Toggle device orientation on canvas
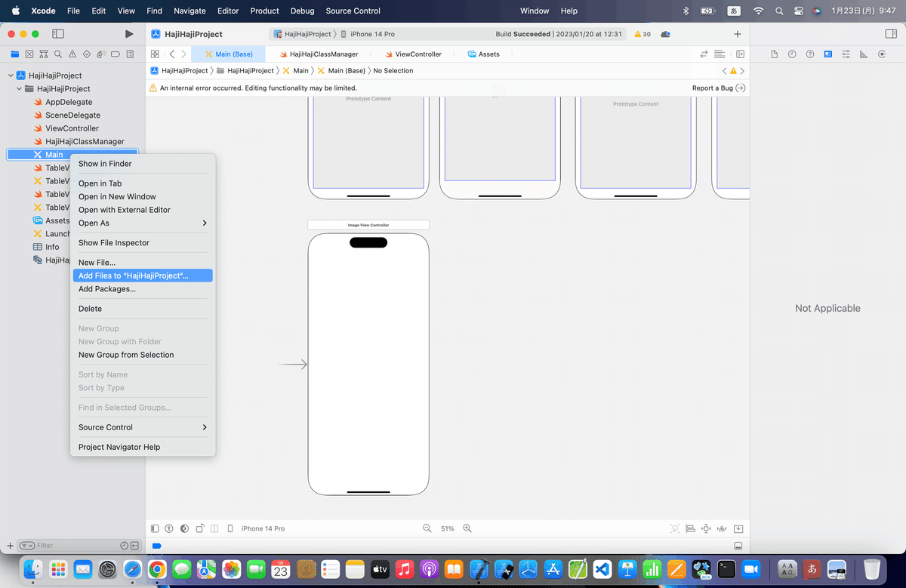This screenshot has width=906, height=588. point(200,528)
